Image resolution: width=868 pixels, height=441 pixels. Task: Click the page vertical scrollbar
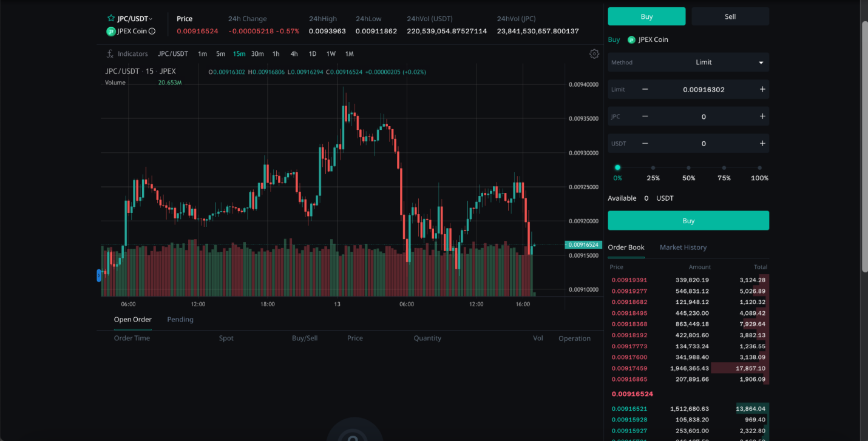click(x=864, y=146)
